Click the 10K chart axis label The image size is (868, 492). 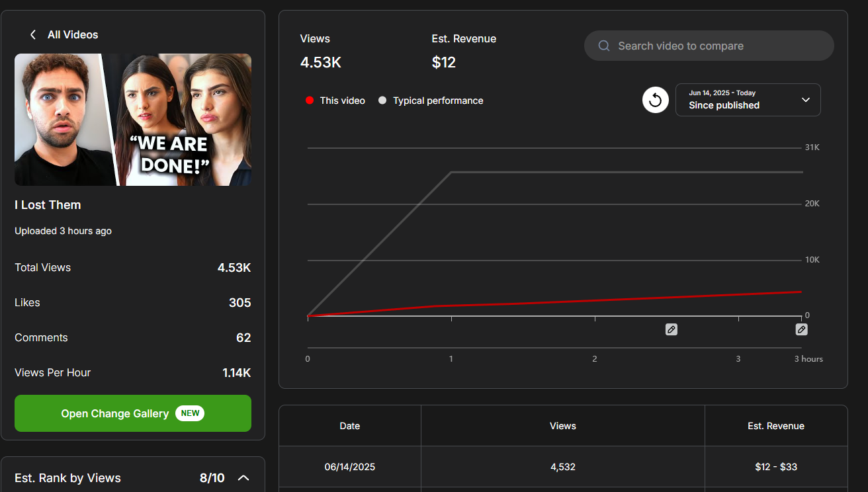point(812,260)
